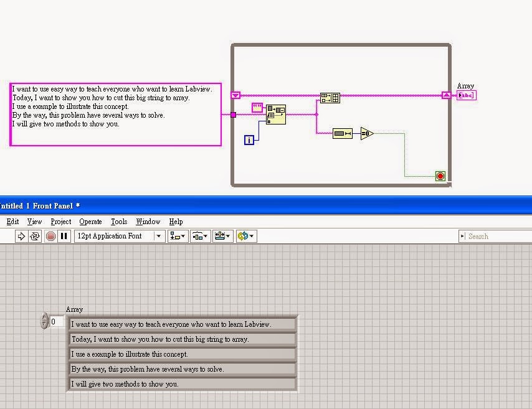Open the Distribute Objects dropdown
This screenshot has height=409, width=532.
pos(200,236)
